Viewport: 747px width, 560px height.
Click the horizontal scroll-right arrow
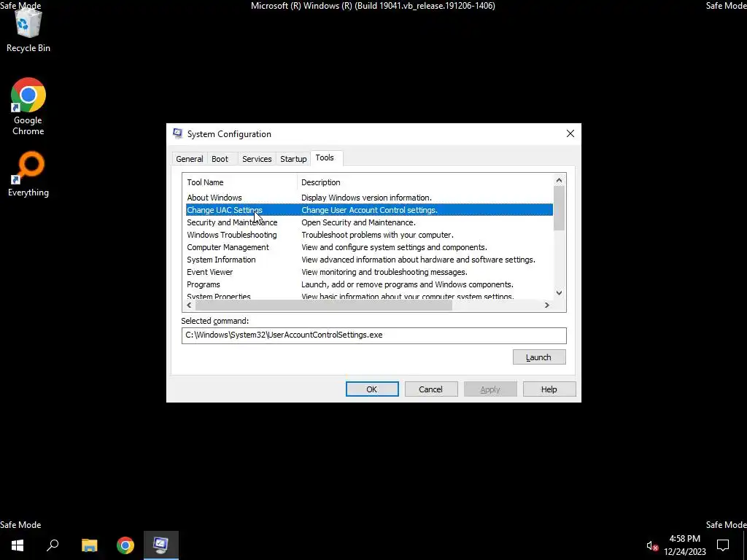[547, 306]
